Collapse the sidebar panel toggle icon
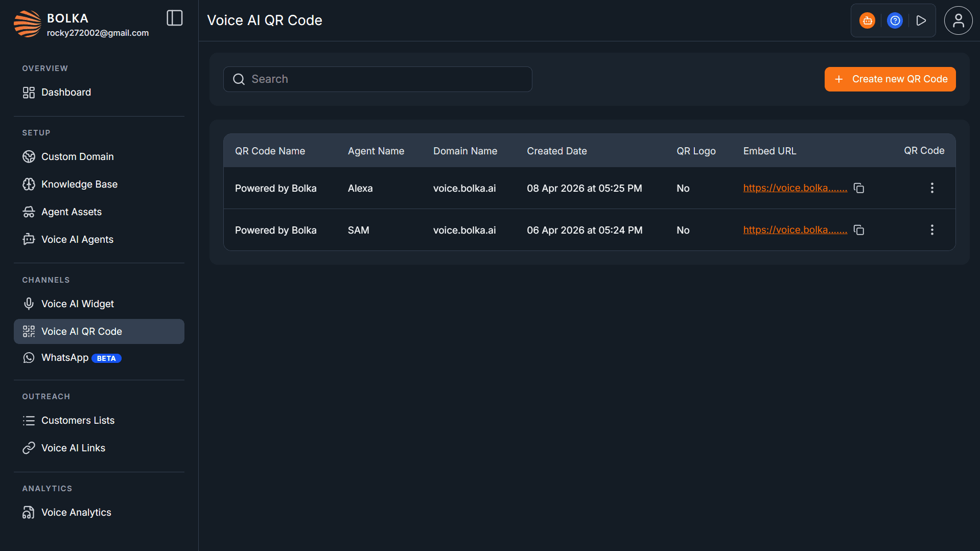The height and width of the screenshot is (551, 980). point(175,18)
